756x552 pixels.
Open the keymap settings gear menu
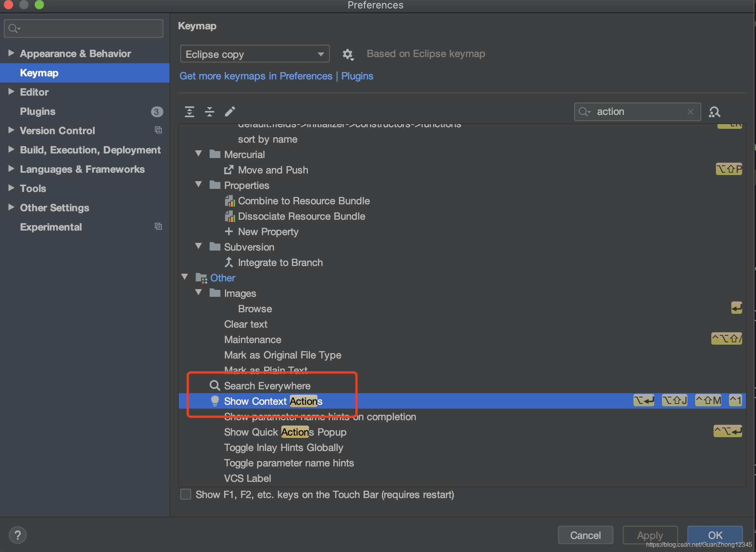click(x=348, y=54)
